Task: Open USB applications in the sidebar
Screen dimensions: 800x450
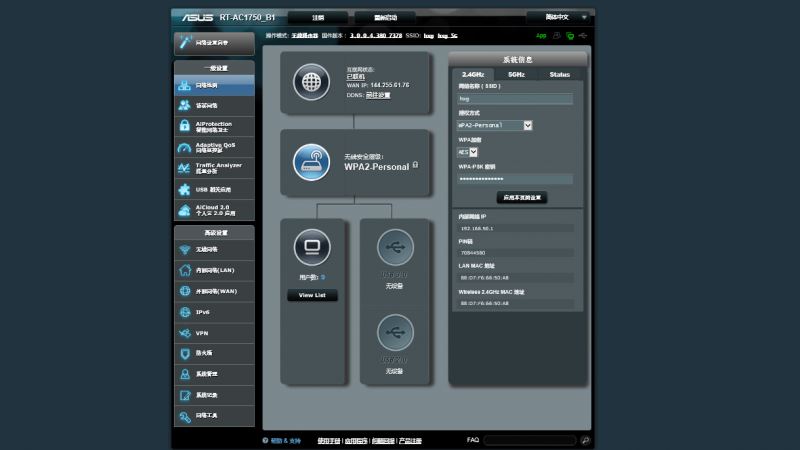Action: click(x=214, y=189)
